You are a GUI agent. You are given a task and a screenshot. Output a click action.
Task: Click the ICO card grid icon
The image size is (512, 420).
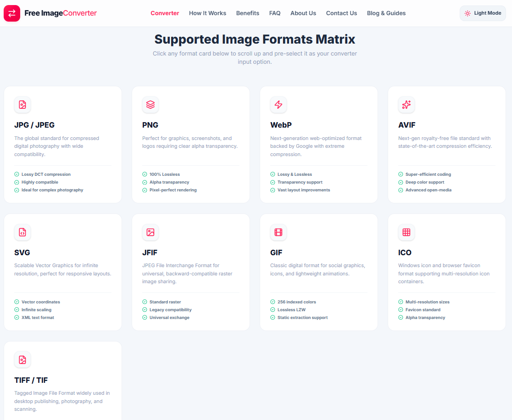coord(406,232)
